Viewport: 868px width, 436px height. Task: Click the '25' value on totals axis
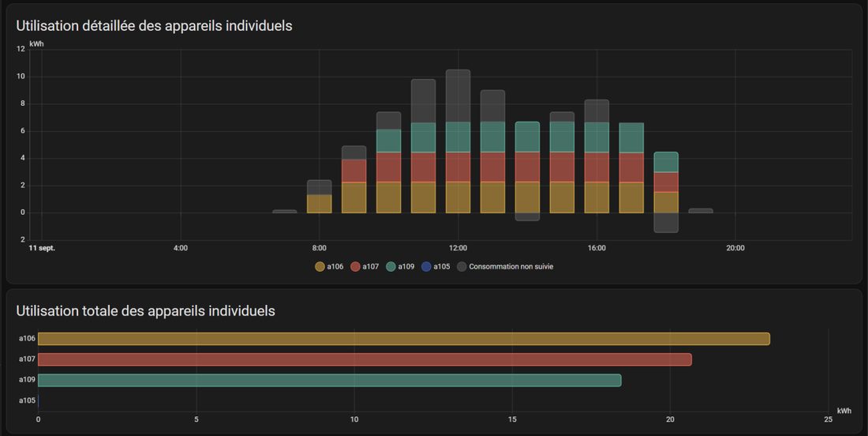pos(828,419)
